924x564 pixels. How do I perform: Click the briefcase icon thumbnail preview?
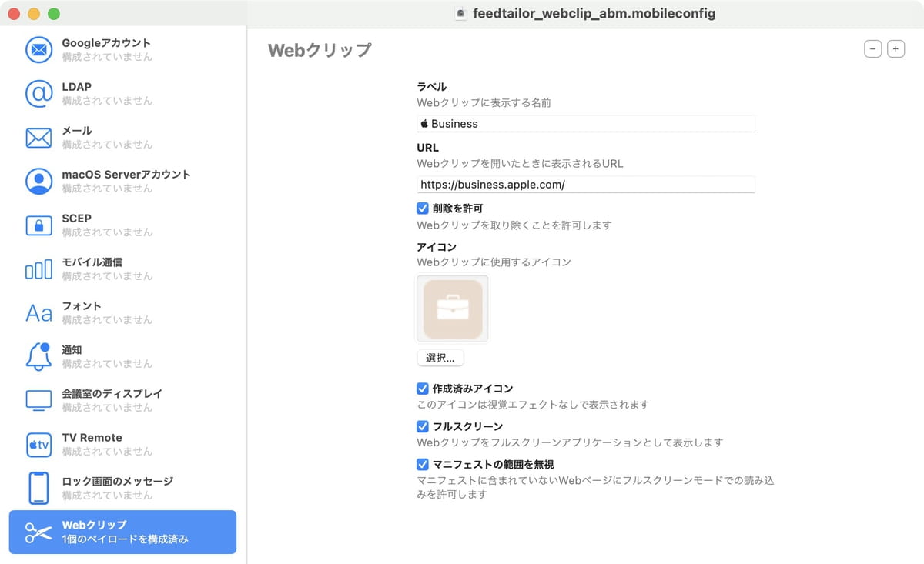pyautogui.click(x=453, y=309)
